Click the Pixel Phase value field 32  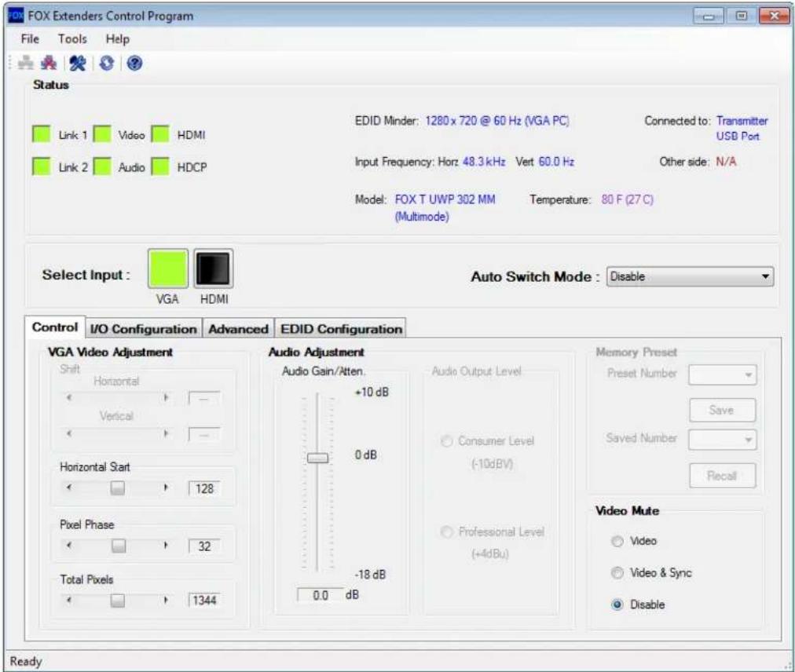point(204,546)
